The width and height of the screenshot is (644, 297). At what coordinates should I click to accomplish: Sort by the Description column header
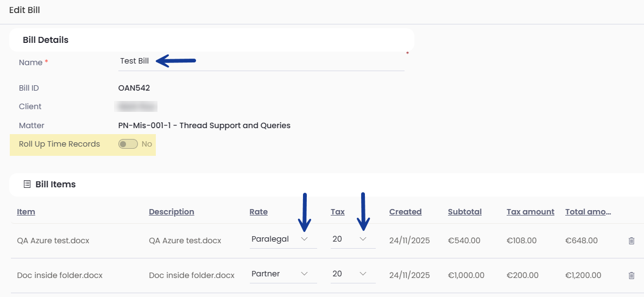point(171,212)
